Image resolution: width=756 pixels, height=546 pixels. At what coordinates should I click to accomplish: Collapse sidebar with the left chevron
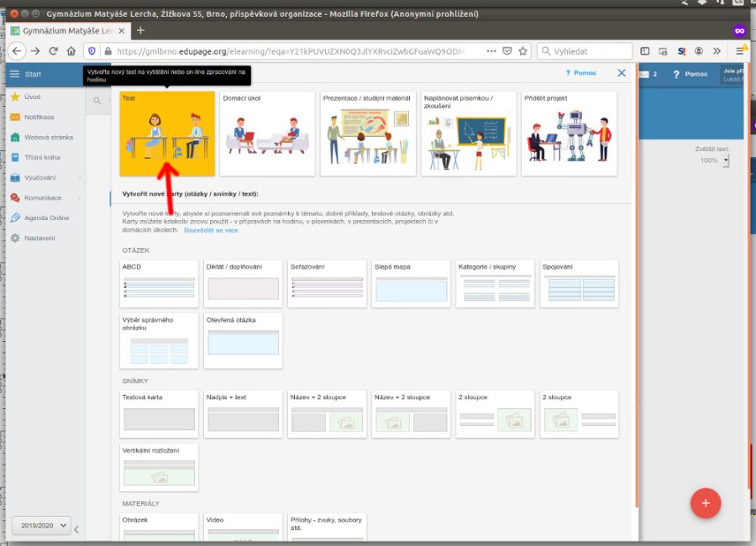(77, 529)
